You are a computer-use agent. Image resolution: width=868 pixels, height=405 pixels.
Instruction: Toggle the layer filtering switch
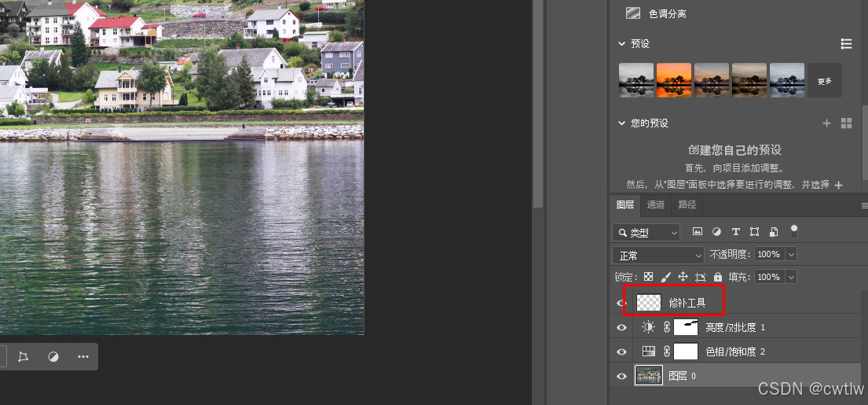(794, 231)
